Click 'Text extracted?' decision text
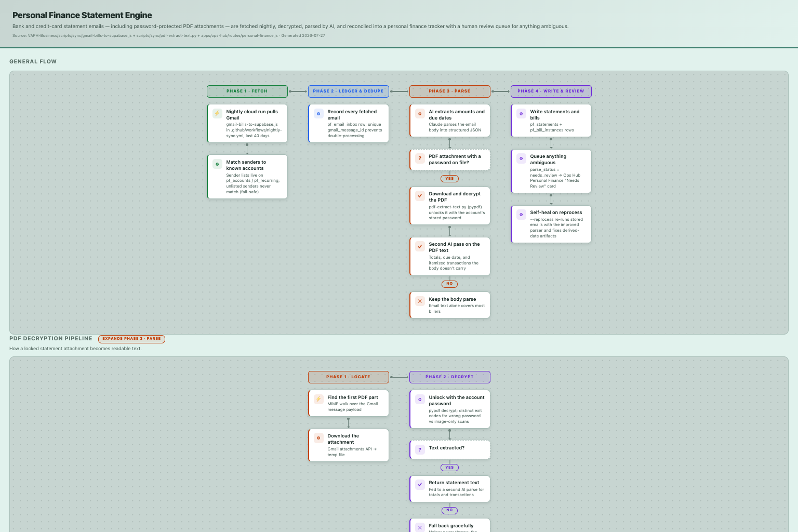The height and width of the screenshot is (532, 798). [447, 448]
